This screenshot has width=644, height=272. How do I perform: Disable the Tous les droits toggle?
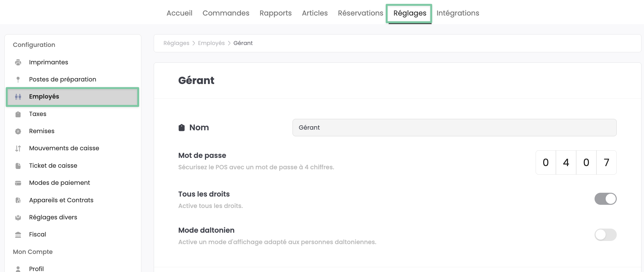[605, 199]
